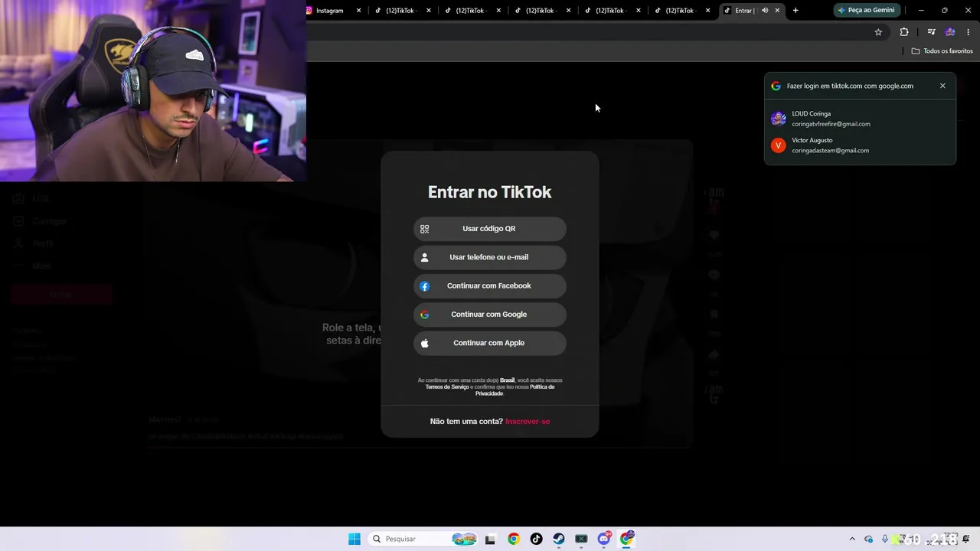Open Task View from the taskbar

click(491, 539)
